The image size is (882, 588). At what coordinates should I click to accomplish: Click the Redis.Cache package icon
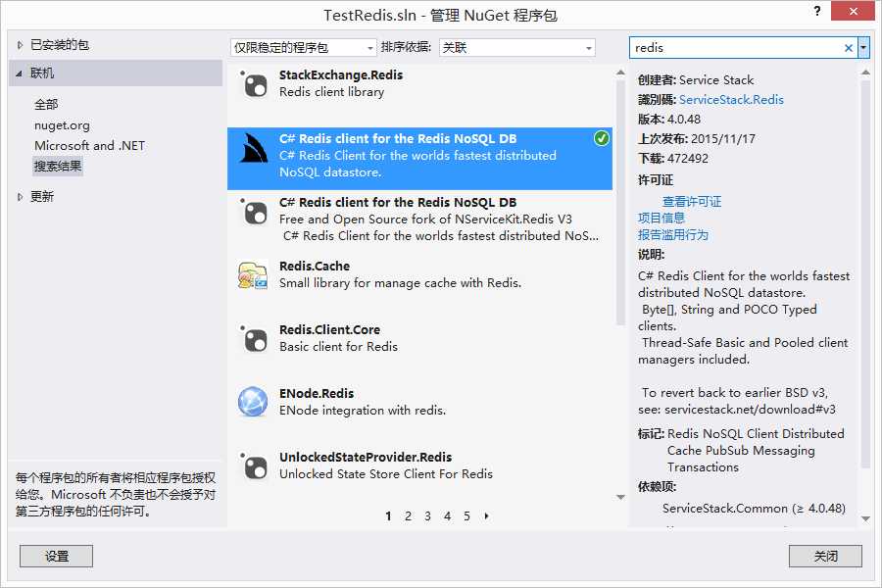[253, 275]
